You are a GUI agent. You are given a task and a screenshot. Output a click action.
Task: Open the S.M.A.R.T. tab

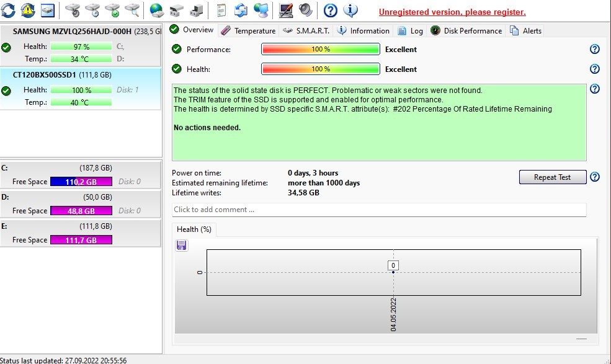point(306,31)
